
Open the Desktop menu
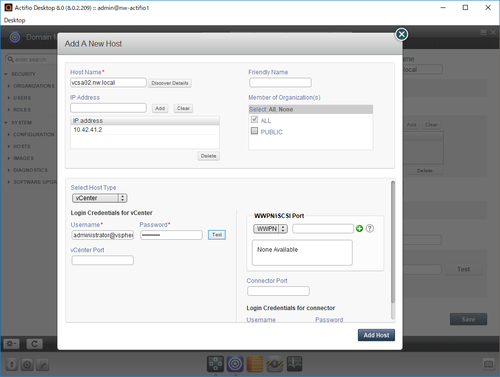pos(14,20)
